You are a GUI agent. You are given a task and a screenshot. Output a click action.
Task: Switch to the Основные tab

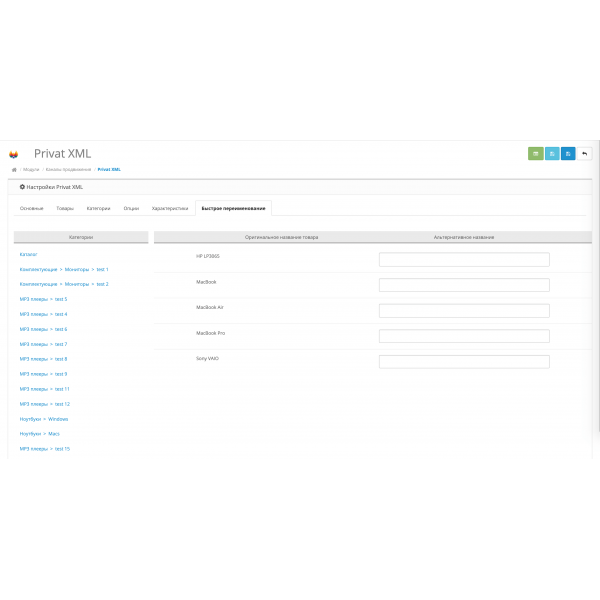(32, 208)
